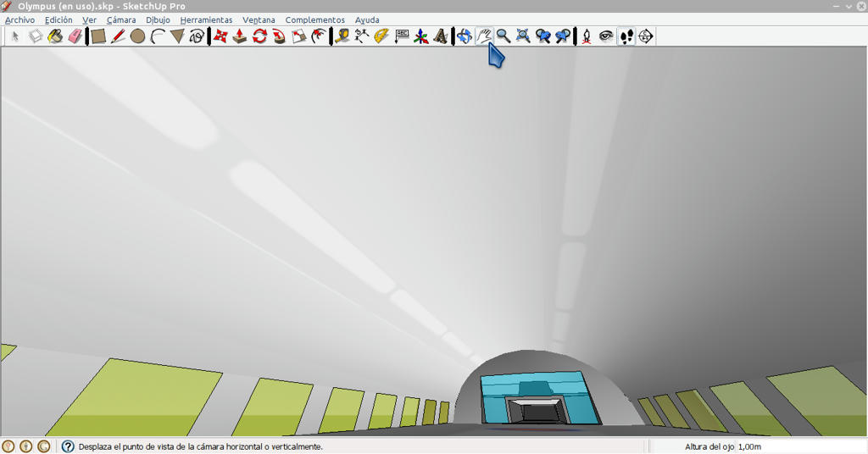Activate the Push/Pull tool

240,36
